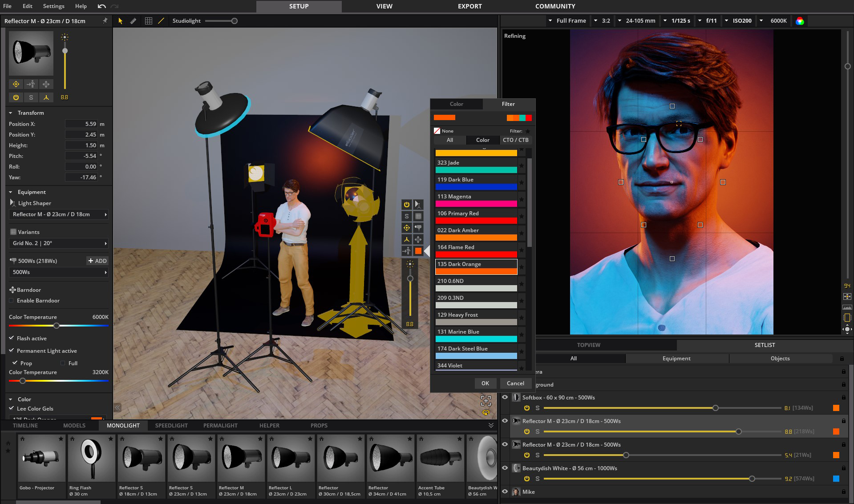
Task: Toggle the viewport grid icon
Action: coord(149,21)
